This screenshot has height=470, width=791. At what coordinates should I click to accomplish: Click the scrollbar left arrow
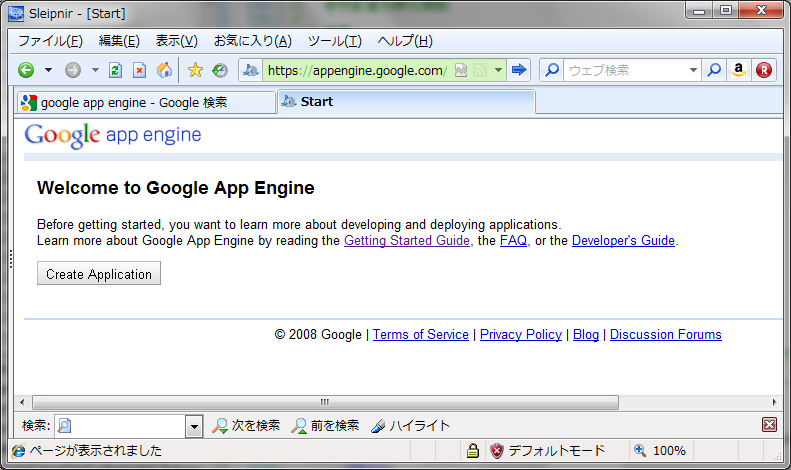(22, 402)
